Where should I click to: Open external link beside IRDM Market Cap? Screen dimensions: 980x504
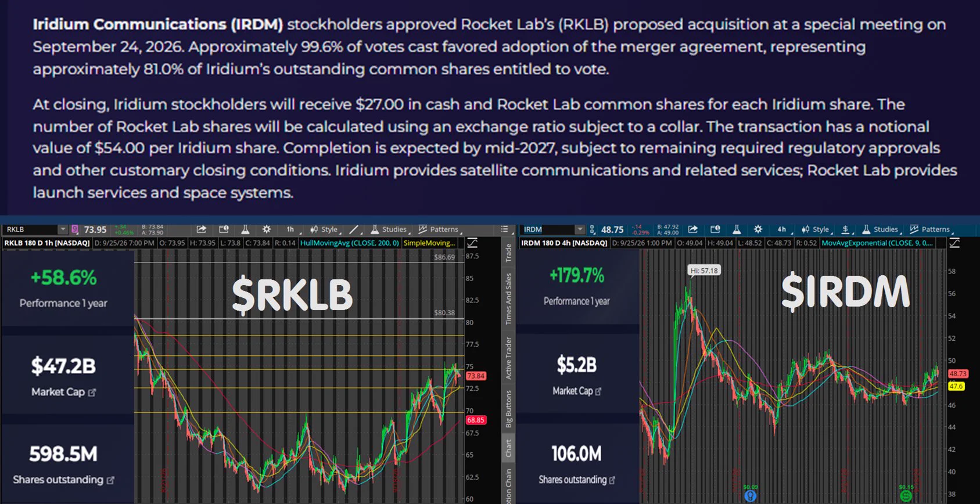(x=598, y=391)
